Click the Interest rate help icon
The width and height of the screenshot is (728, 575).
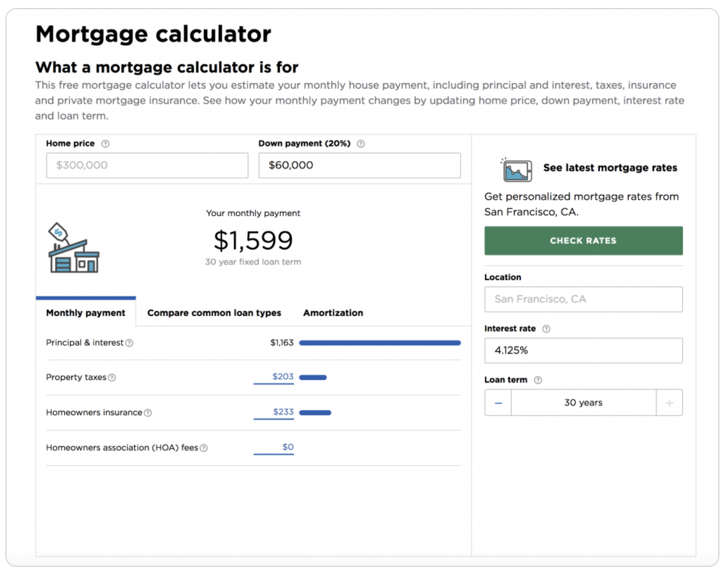pos(546,329)
